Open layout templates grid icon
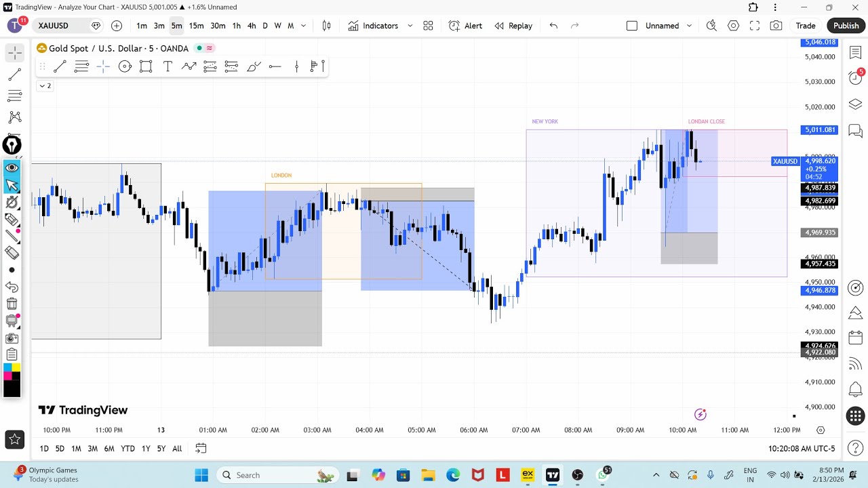Screen dimensions: 868x488 click(428, 26)
